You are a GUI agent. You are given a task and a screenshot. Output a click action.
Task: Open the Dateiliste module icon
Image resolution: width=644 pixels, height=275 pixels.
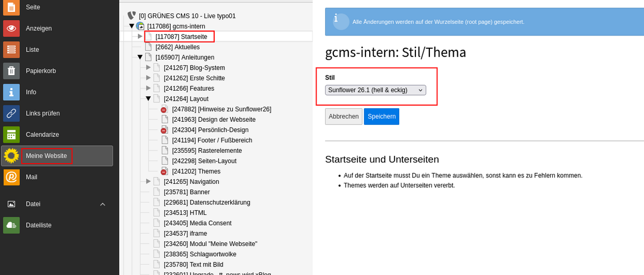(x=11, y=225)
